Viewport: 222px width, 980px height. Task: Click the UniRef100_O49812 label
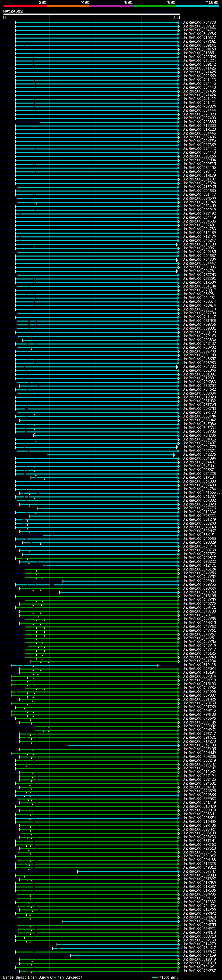199,868
